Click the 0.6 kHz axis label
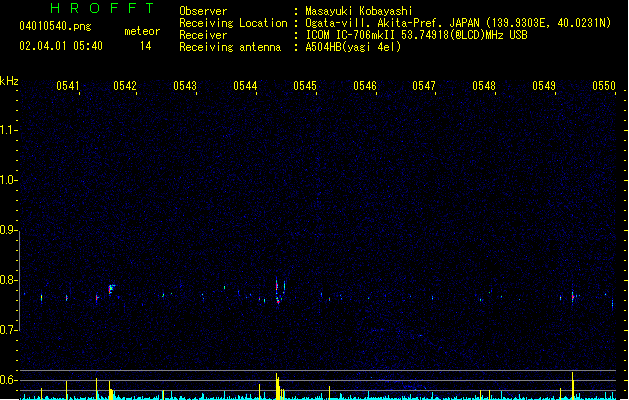This screenshot has width=629, height=400. pos(9,380)
